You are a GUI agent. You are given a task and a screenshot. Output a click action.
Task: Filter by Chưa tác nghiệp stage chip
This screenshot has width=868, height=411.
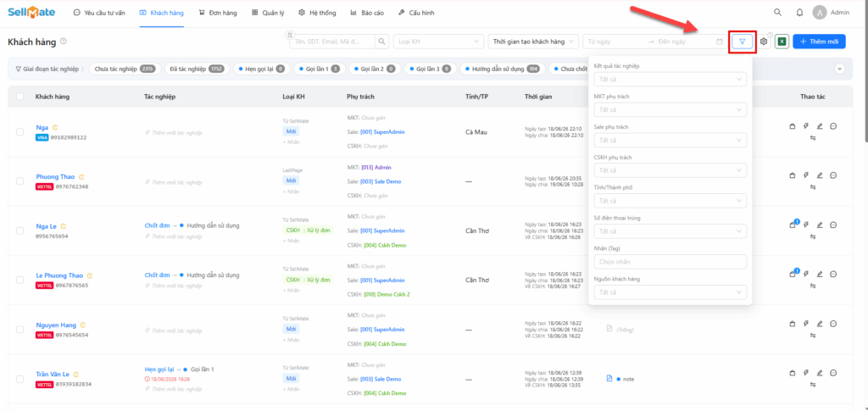[125, 69]
